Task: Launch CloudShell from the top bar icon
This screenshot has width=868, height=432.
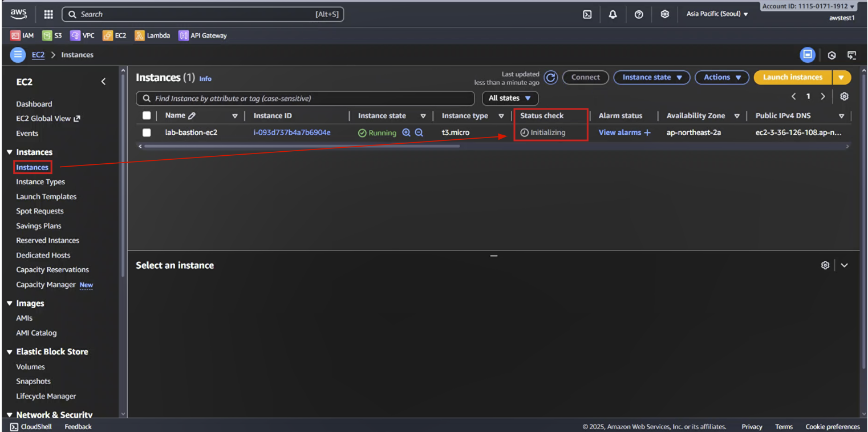Action: coord(587,14)
